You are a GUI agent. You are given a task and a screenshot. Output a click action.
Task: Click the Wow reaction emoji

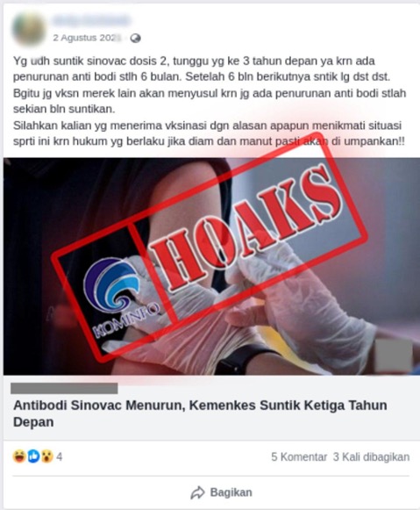pyautogui.click(x=46, y=456)
